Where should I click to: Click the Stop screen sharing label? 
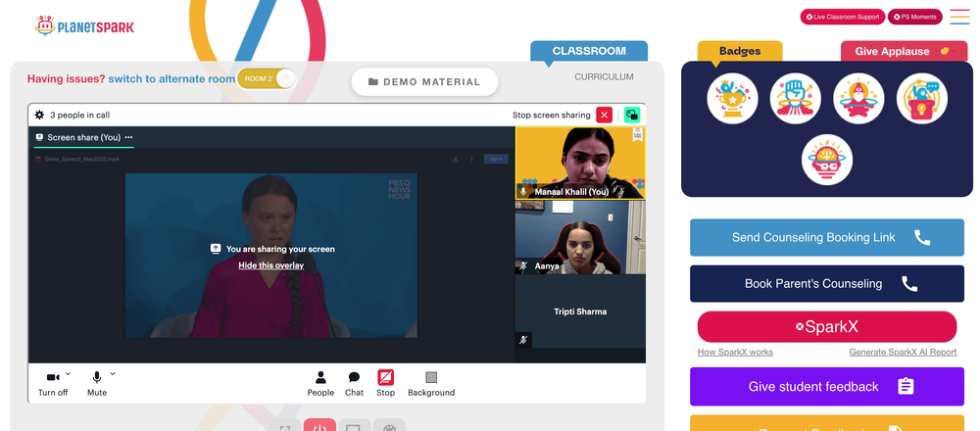pos(551,115)
